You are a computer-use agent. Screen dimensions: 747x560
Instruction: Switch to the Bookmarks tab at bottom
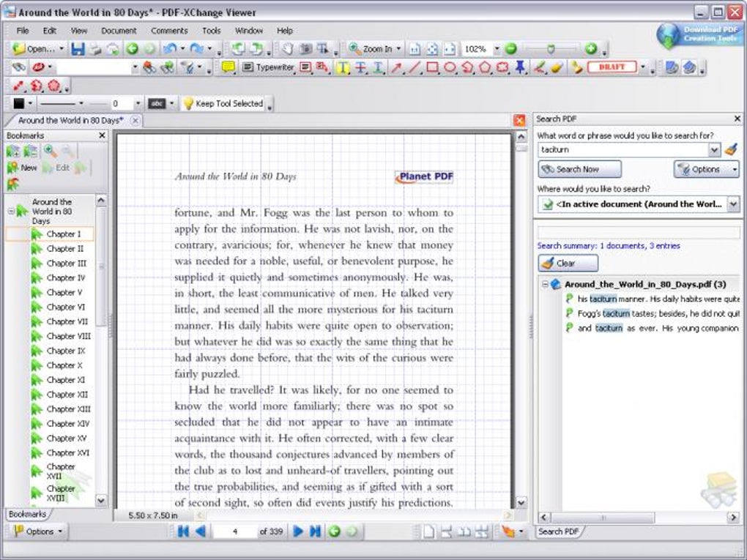point(26,515)
